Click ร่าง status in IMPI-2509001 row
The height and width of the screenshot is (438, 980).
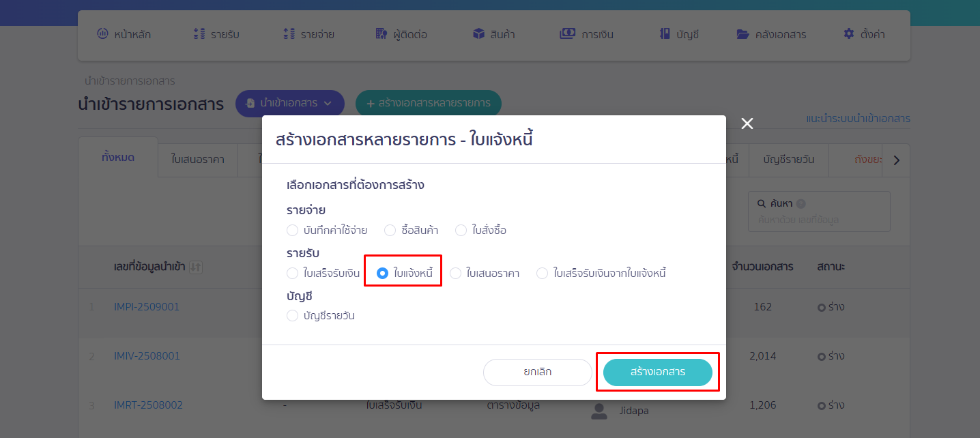point(831,307)
